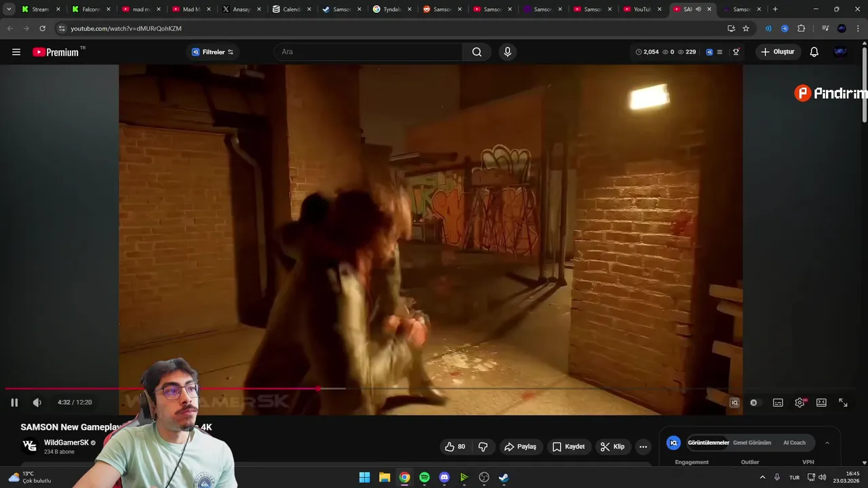
Task: Toggle subtitles/closed captions in player
Action: click(778, 403)
